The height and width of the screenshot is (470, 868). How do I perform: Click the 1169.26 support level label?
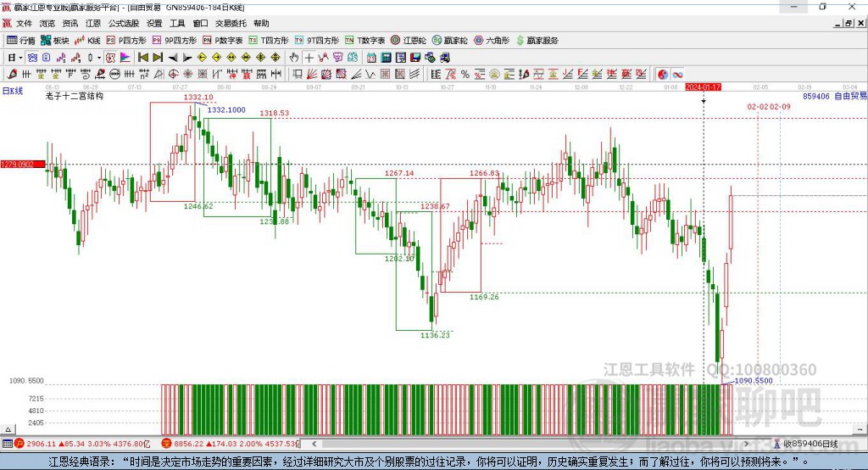coord(484,297)
